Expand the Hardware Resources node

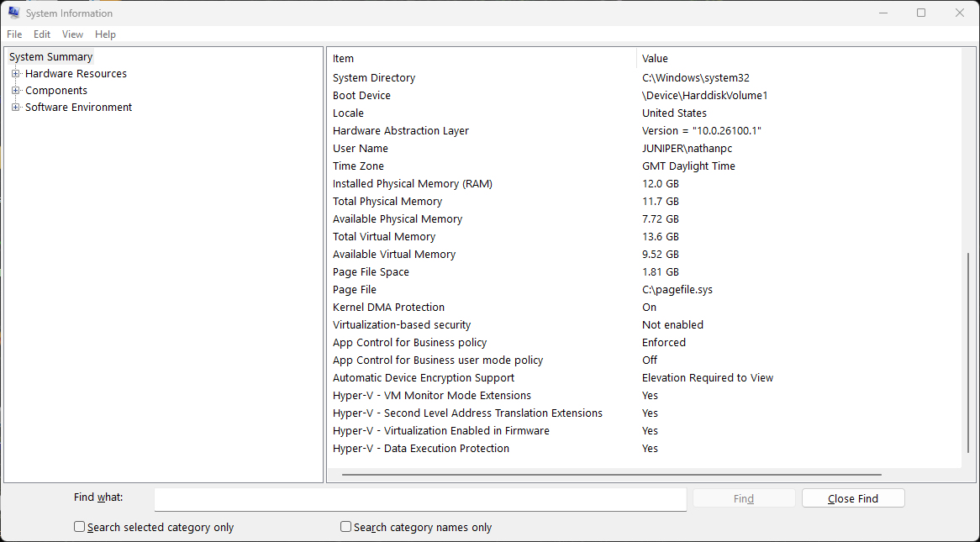point(16,74)
